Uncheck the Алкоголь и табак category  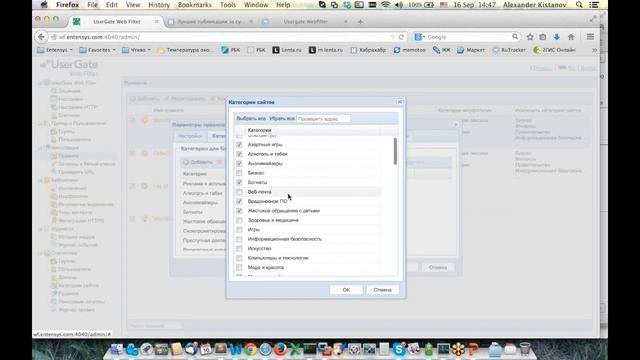point(239,154)
